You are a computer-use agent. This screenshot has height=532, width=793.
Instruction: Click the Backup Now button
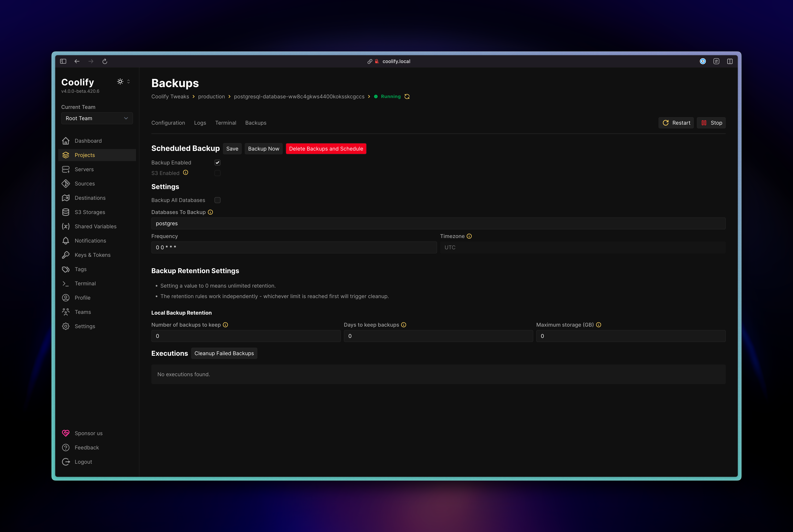pyautogui.click(x=264, y=149)
